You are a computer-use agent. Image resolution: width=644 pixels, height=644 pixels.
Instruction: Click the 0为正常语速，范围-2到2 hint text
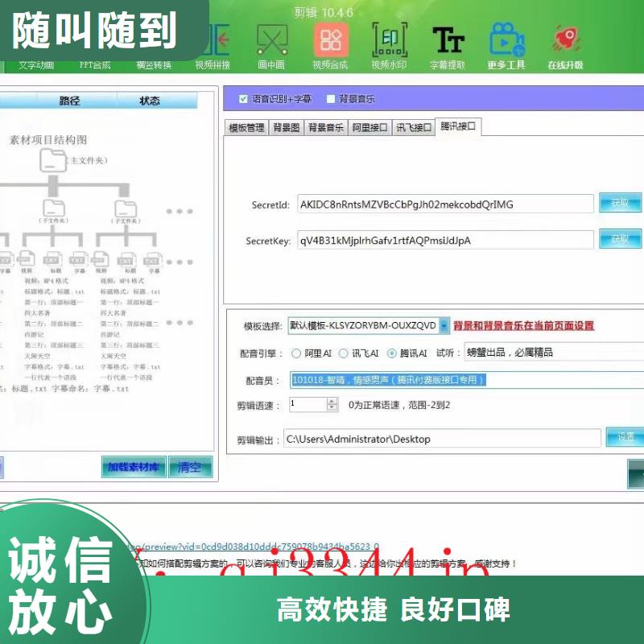[399, 405]
